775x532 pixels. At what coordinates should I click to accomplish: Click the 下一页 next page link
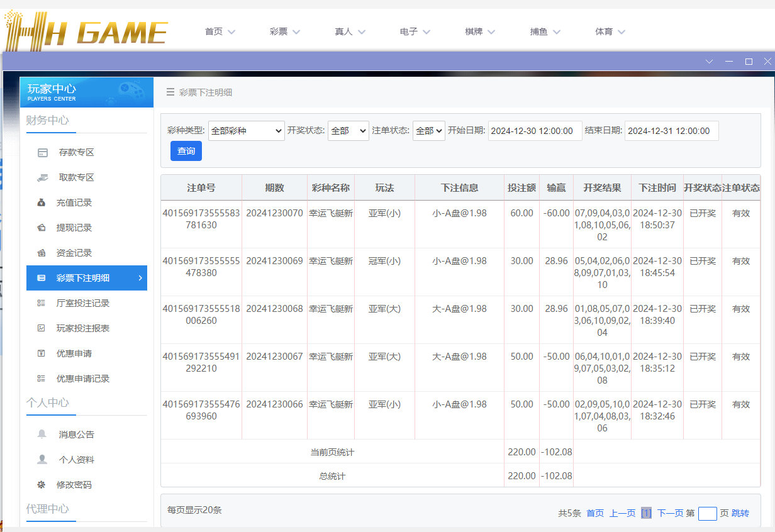point(670,513)
